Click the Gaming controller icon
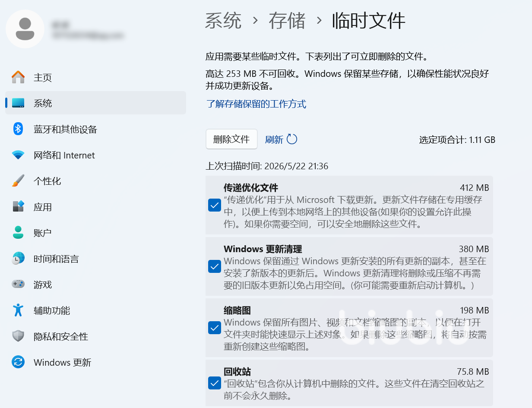Image resolution: width=532 pixels, height=408 pixels. tap(18, 284)
